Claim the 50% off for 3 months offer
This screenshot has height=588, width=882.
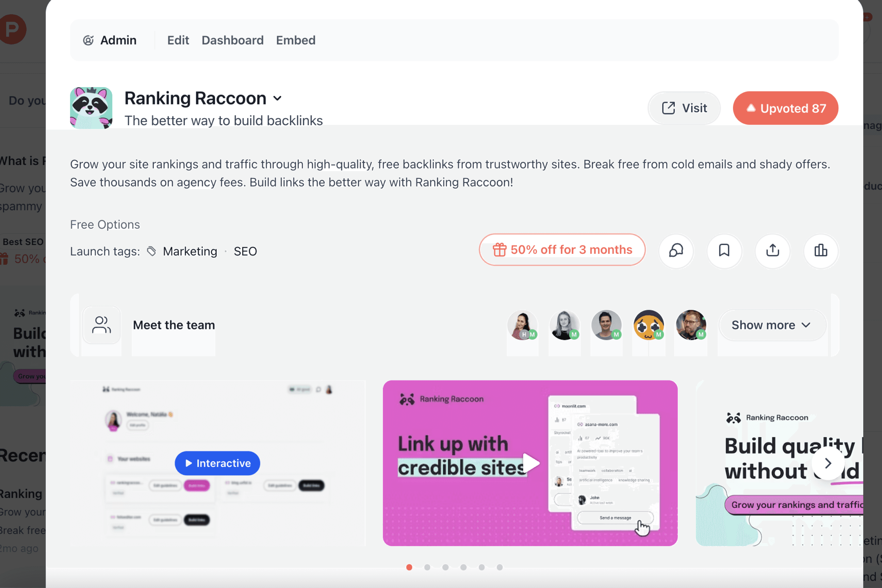562,250
